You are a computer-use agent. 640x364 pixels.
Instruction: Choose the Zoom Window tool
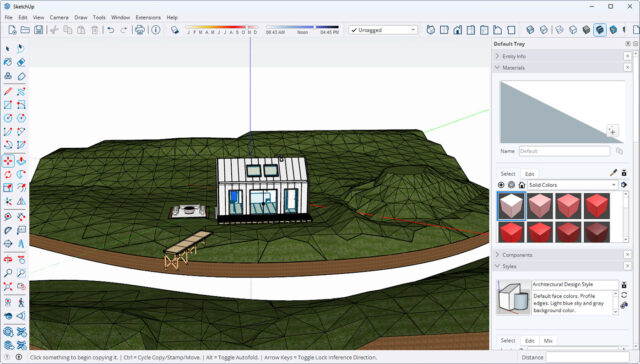(x=21, y=273)
